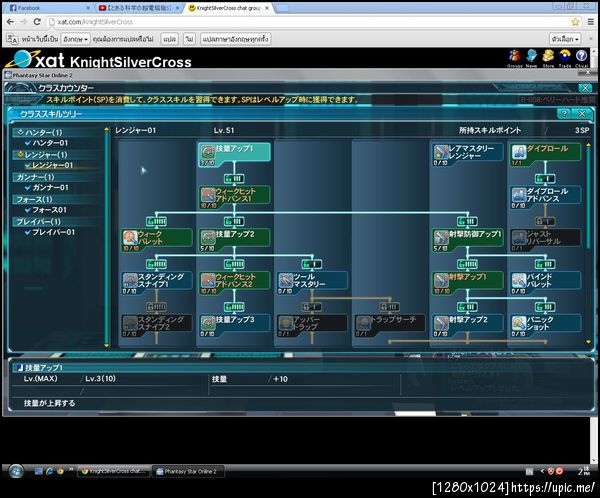
Task: Go back with the browser back arrow
Action: (10, 22)
